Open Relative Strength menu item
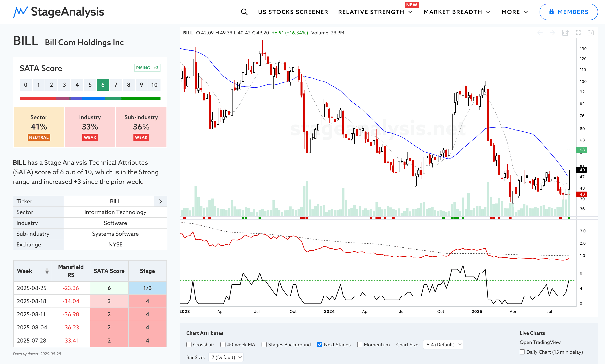605x364 pixels. click(x=371, y=12)
